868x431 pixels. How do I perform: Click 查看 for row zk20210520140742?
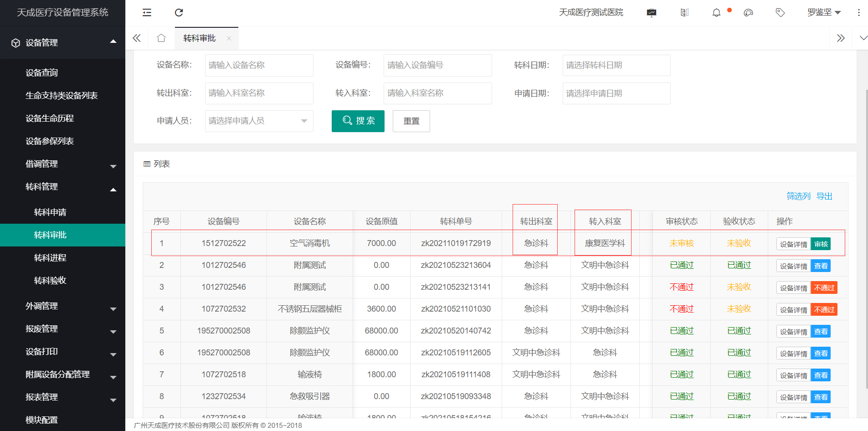(x=821, y=332)
